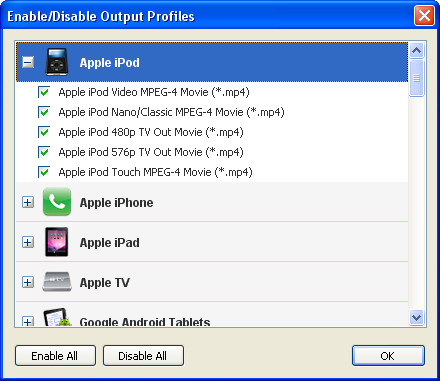
Task: Click the Apple iPad tablet icon
Action: click(57, 242)
